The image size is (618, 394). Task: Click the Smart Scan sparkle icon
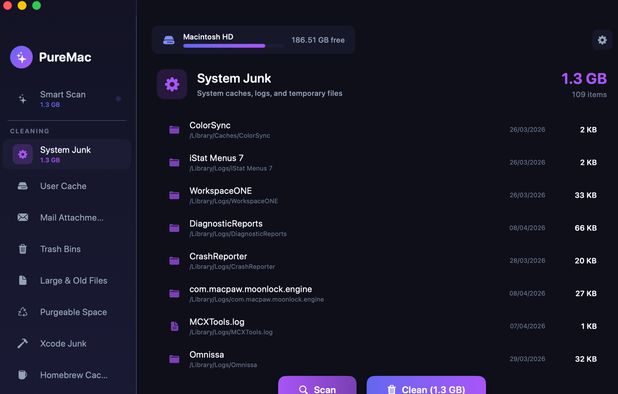(23, 99)
